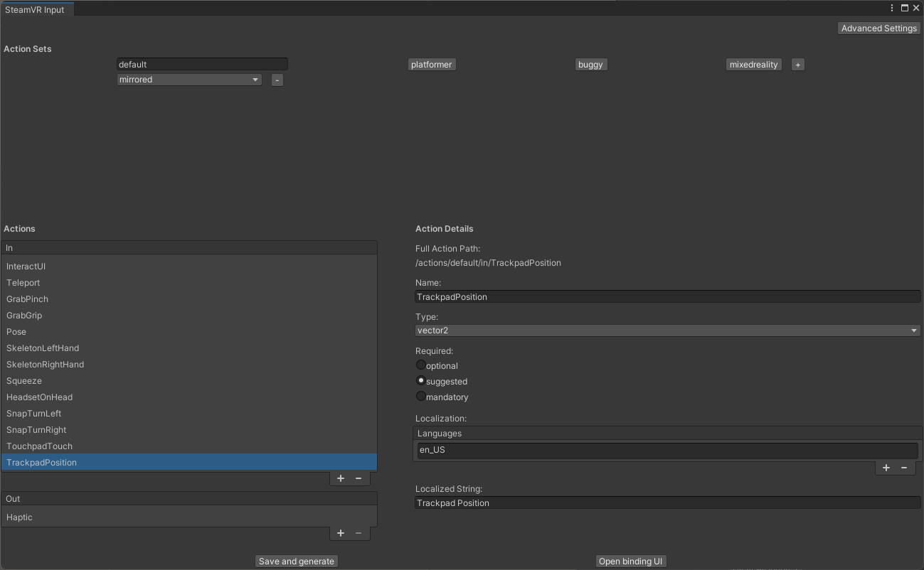Select the Teleport action
Viewport: 924px width, 570px height.
pyautogui.click(x=189, y=283)
